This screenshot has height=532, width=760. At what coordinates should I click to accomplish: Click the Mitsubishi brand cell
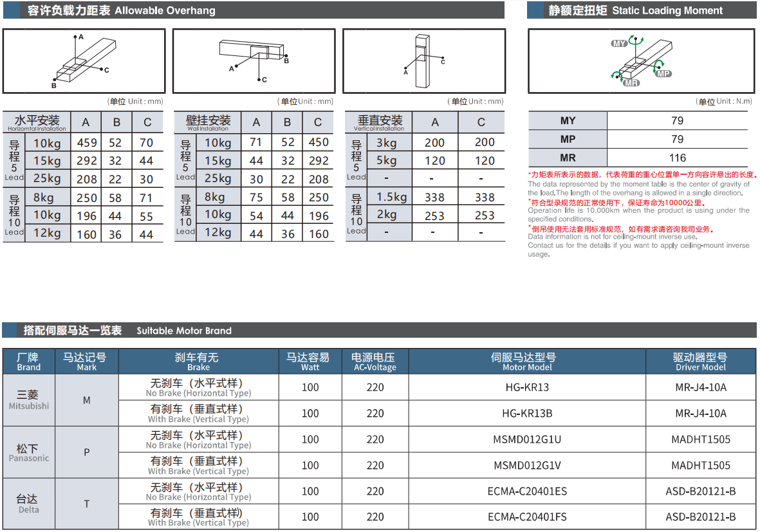(28, 399)
